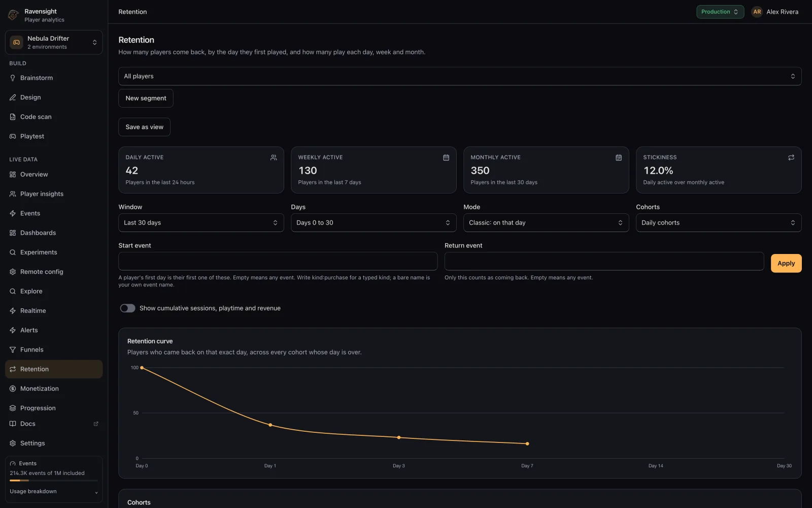Open the Daily cohorts dropdown
The image size is (812, 508).
pyautogui.click(x=719, y=223)
